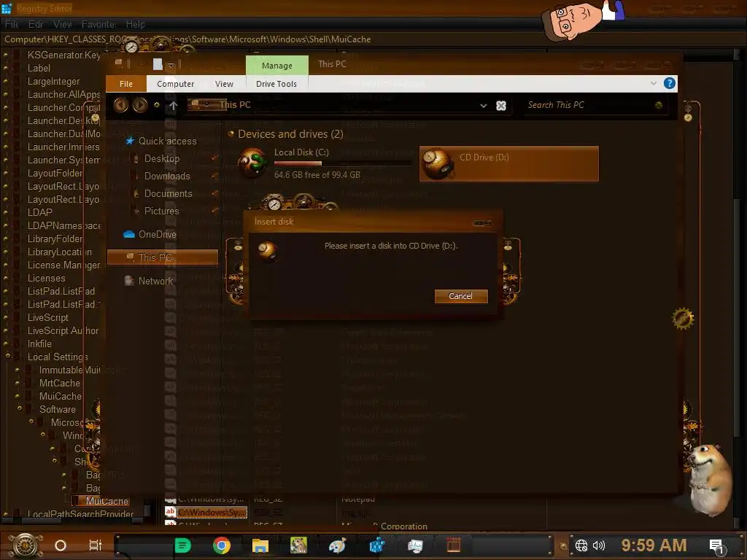Open the hamster app on the taskbar

(298, 545)
